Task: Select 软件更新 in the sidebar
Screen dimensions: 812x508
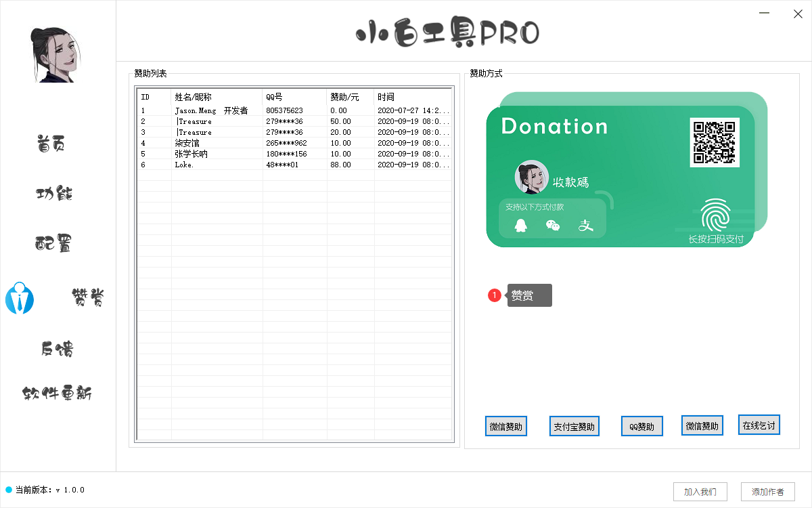Action: 57,394
